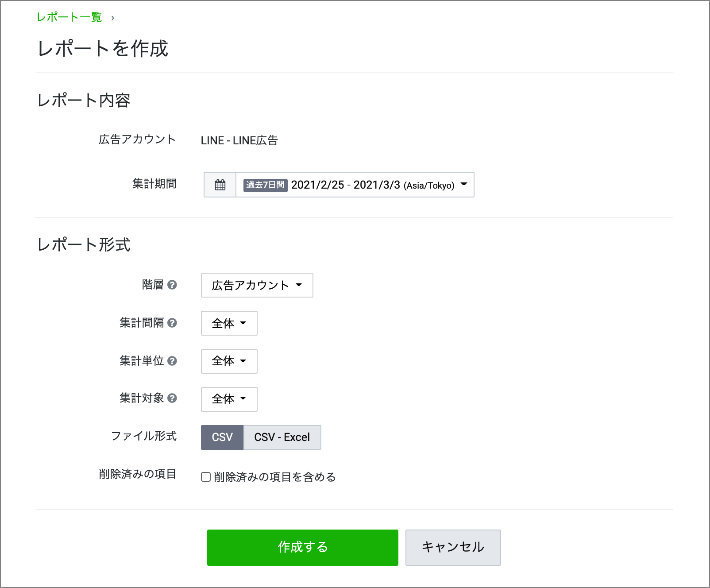Click the 2021/2/25 - 2021/3/3 date range text

click(345, 185)
